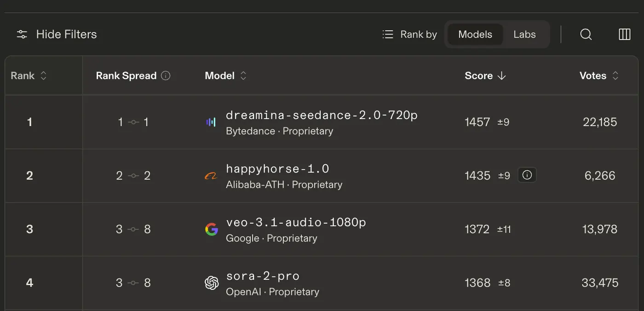Screen dimensions: 644x311
Task: Open sora-2-pro model
Action: pyautogui.click(x=263, y=276)
